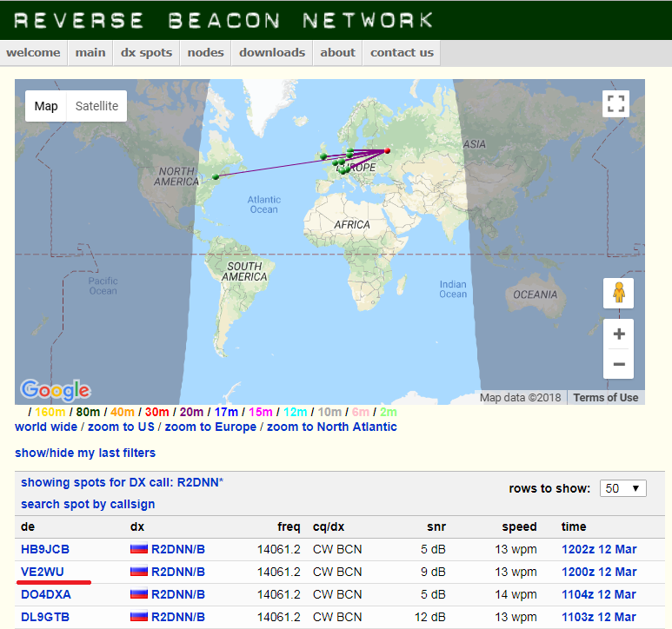Open the downloads tab
This screenshot has height=629, width=672.
click(x=272, y=53)
